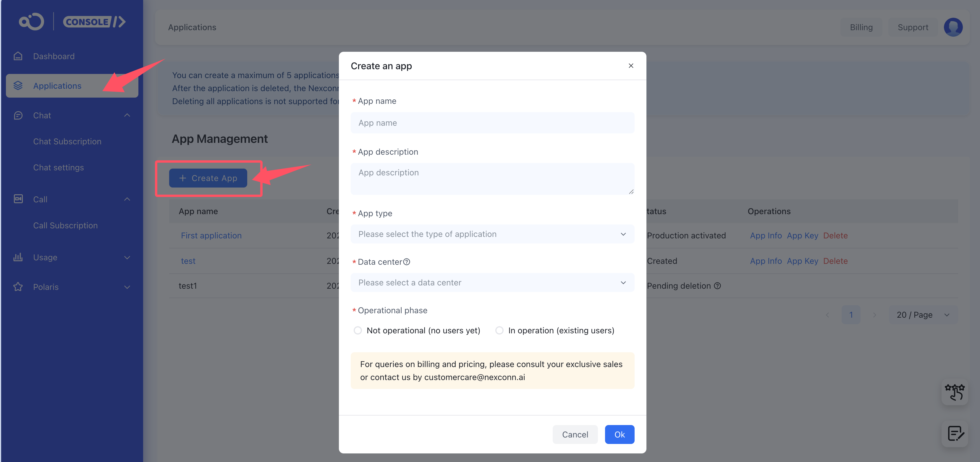Click the App name input field
The image size is (980, 462).
click(492, 123)
